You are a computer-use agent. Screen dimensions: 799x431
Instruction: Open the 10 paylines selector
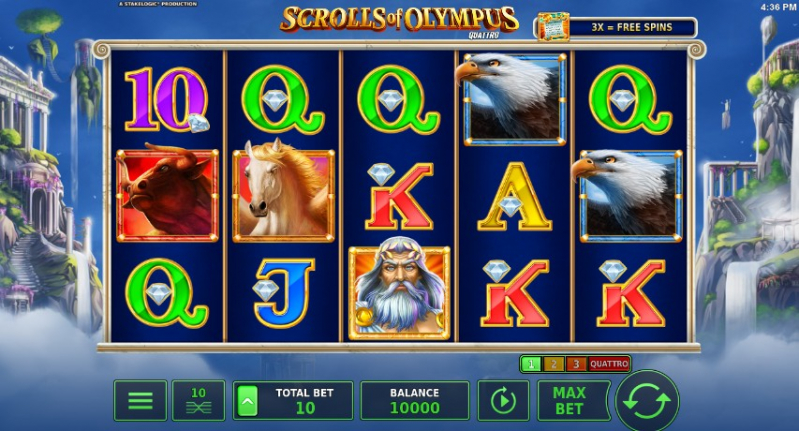click(x=198, y=400)
